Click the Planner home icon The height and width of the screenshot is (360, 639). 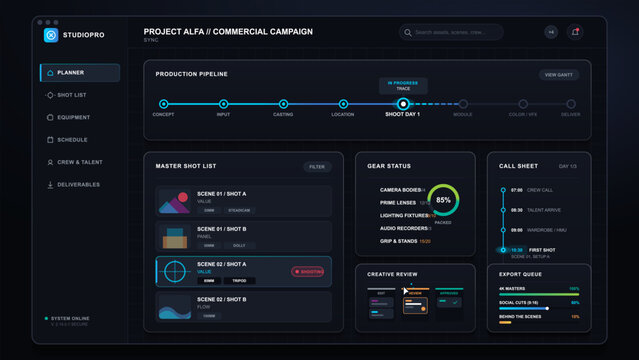(50, 73)
